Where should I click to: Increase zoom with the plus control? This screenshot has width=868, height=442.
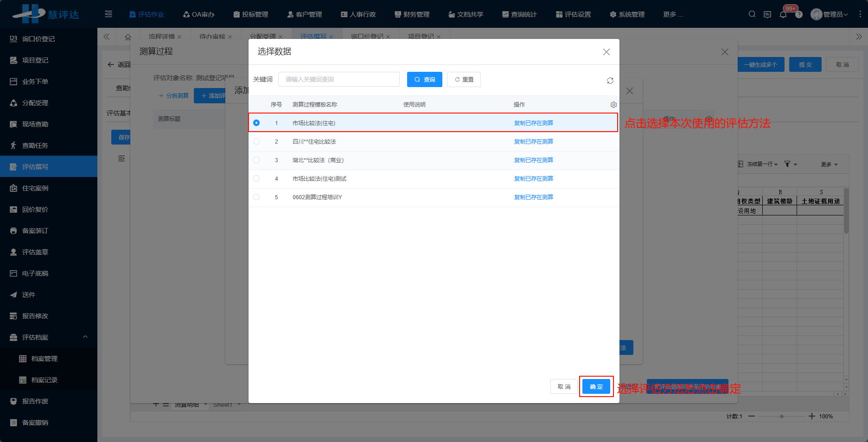[812, 416]
